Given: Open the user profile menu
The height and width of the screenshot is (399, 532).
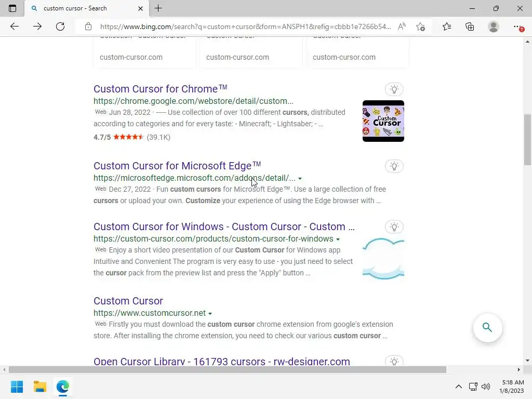Looking at the screenshot, I should [x=494, y=26].
